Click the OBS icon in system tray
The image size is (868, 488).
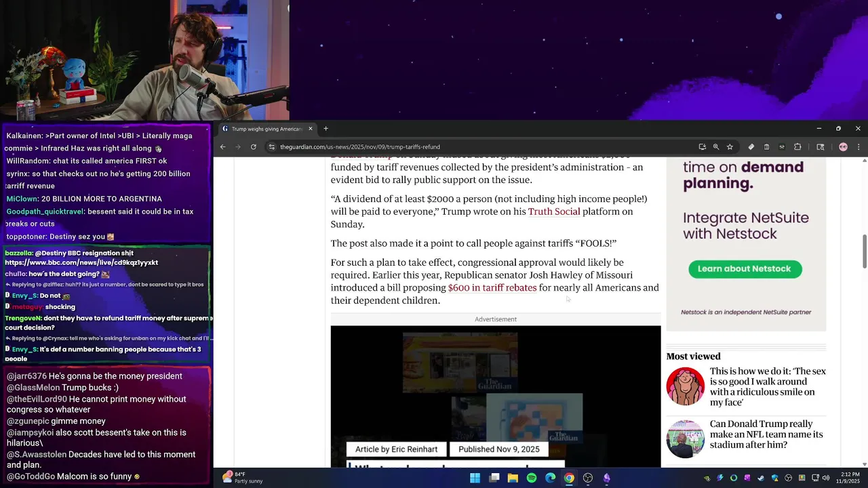[x=788, y=478]
